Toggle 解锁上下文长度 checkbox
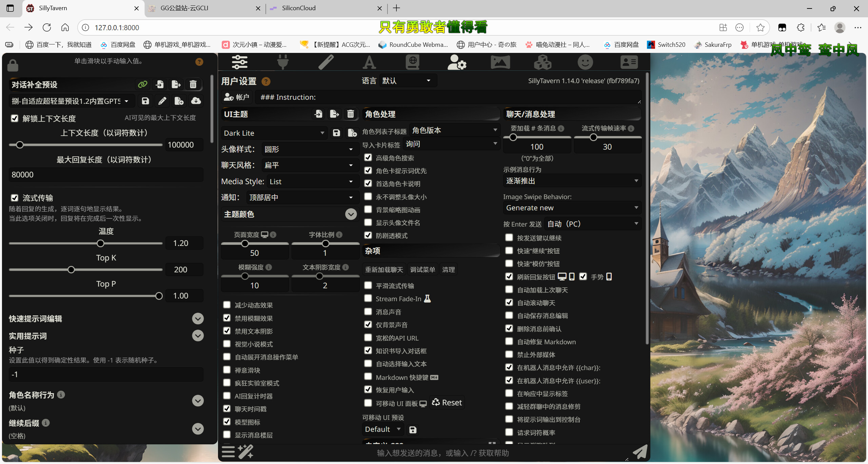The height and width of the screenshot is (464, 868). tap(15, 118)
